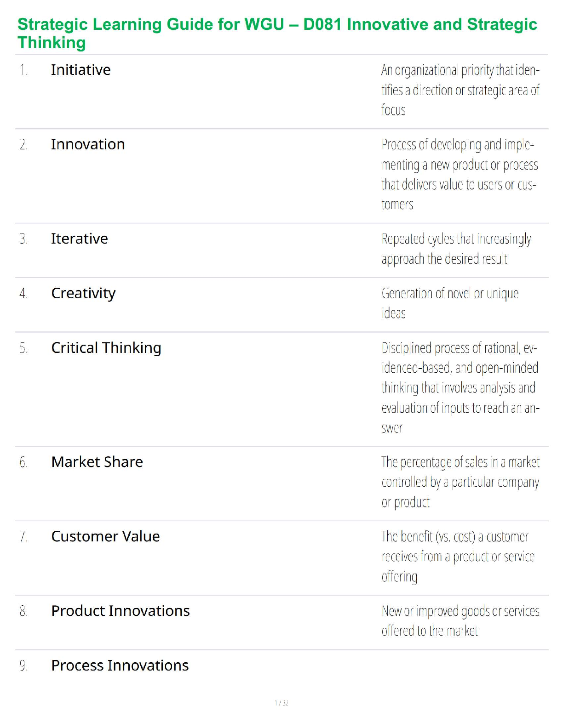563x728 pixels.
Task: Select the term "Critical Thinking"
Action: pyautogui.click(x=106, y=348)
